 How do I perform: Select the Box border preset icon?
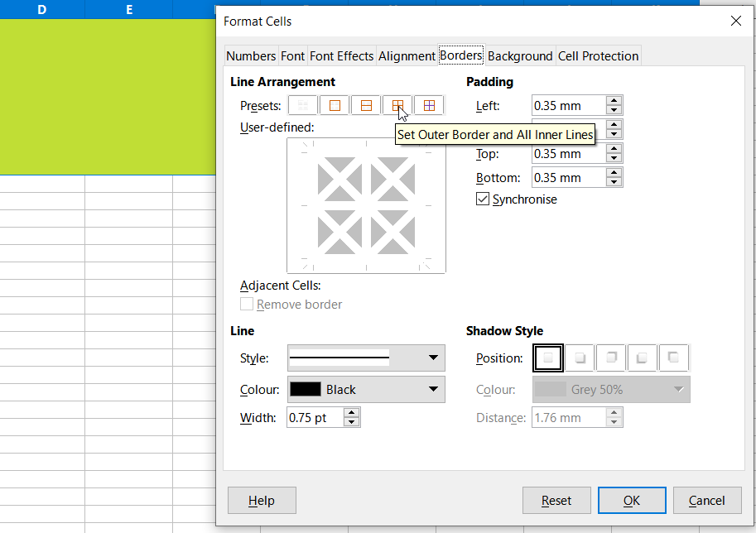[x=335, y=106]
